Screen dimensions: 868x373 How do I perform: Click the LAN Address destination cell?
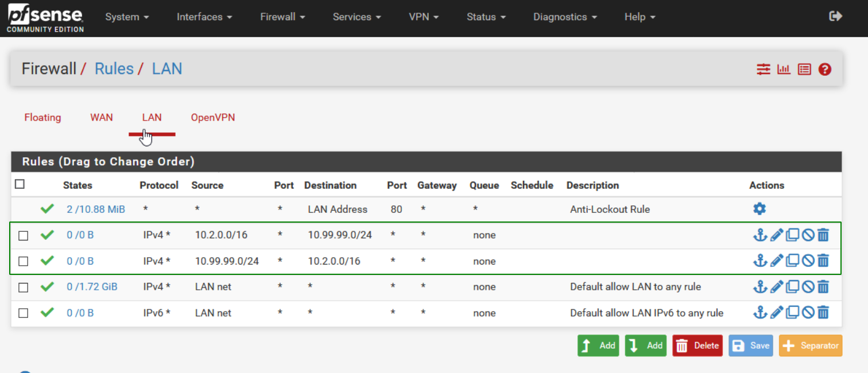tap(338, 209)
